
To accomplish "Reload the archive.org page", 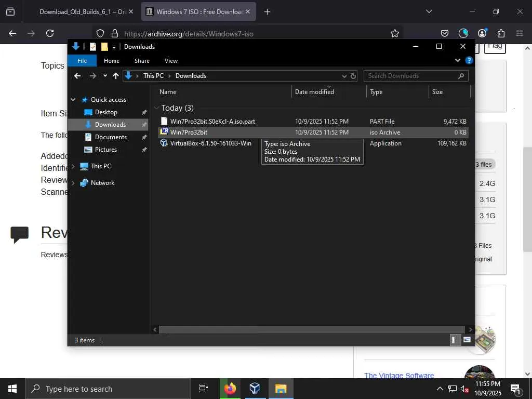I will tap(50, 33).
